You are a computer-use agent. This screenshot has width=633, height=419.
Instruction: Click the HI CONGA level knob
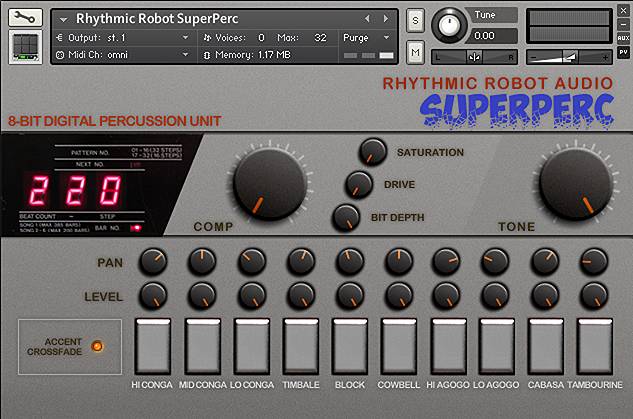point(153,296)
